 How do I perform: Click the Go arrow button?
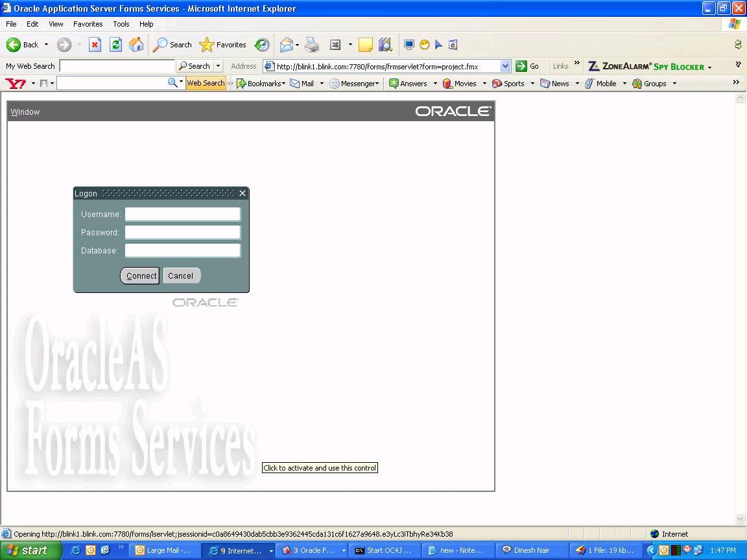[521, 66]
